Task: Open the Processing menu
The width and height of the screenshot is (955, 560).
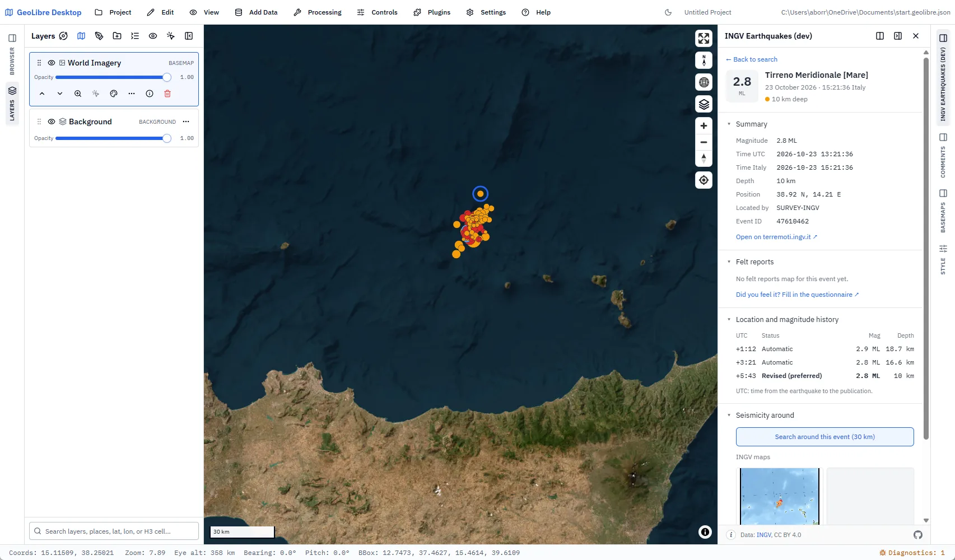Action: [x=318, y=12]
